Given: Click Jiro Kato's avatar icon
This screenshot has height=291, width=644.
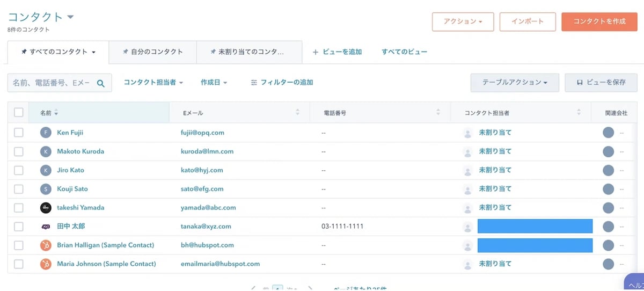Looking at the screenshot, I should pos(46,170).
